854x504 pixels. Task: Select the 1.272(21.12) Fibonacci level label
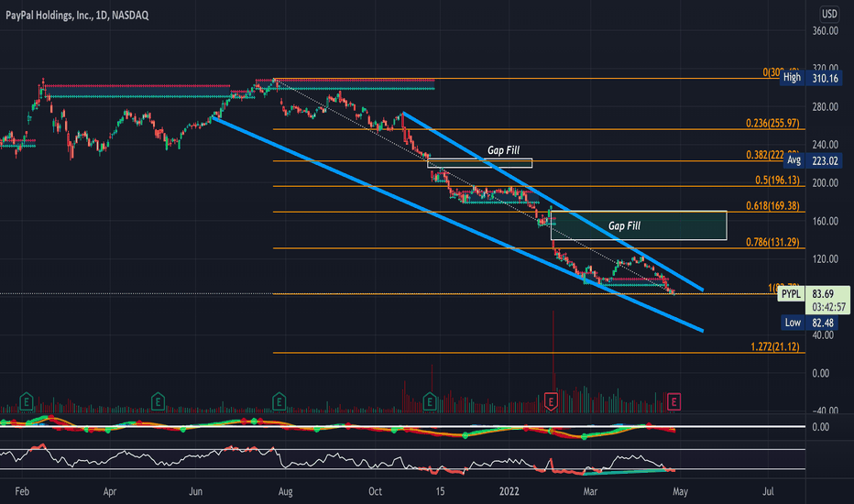(x=775, y=346)
